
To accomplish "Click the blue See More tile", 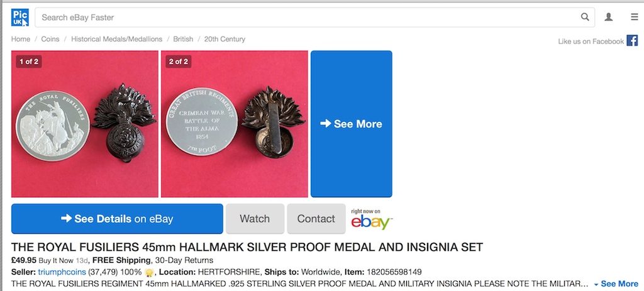I will tap(351, 124).
